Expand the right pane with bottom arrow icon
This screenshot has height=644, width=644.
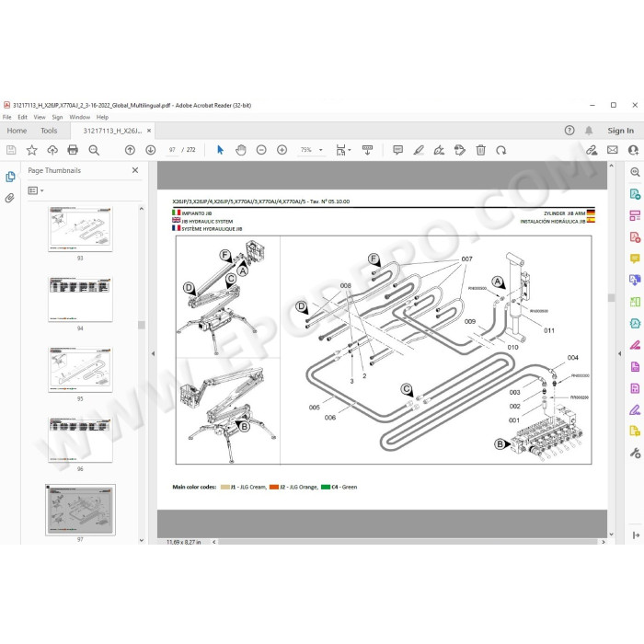pyautogui.click(x=636, y=535)
